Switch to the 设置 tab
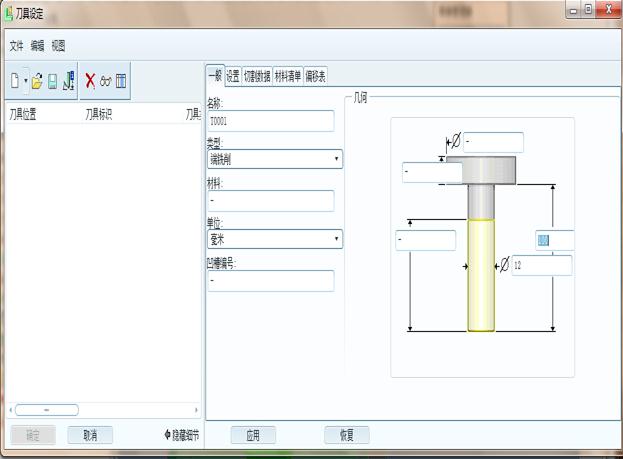 click(233, 75)
